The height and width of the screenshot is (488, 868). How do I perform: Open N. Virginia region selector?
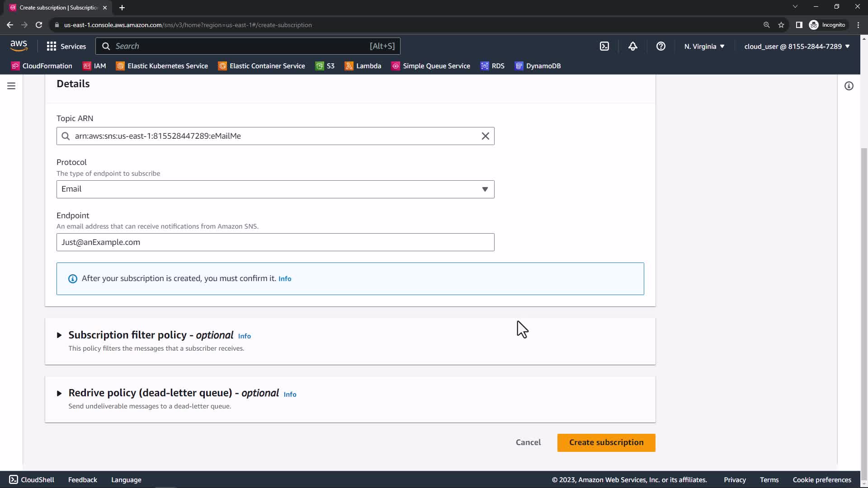[x=704, y=46]
